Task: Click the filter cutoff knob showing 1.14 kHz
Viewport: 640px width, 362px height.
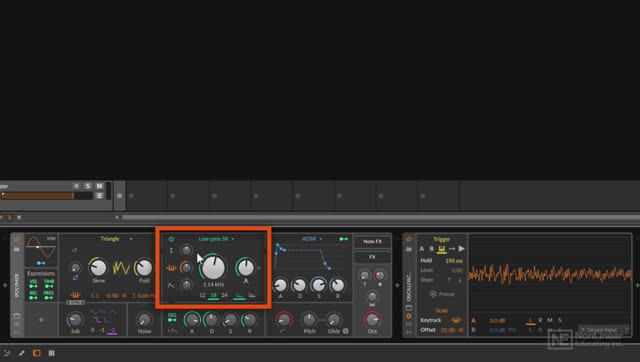Action: click(213, 267)
